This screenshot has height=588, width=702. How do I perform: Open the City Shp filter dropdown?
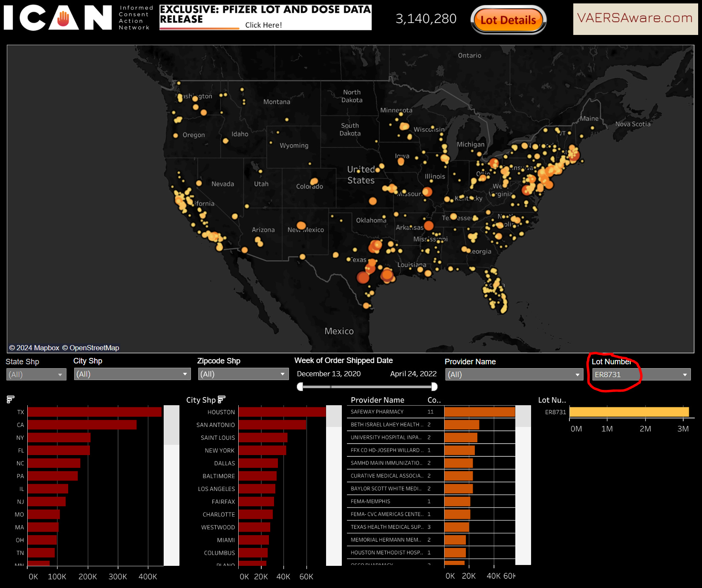coord(132,374)
